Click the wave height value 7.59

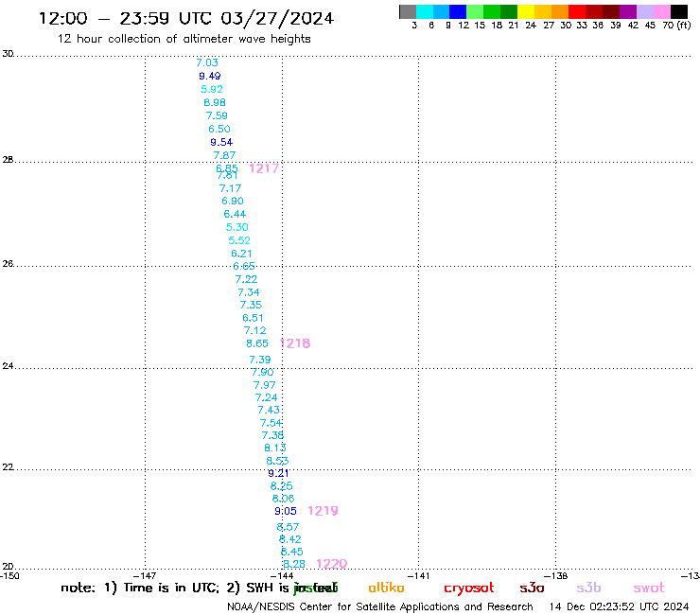(x=217, y=115)
